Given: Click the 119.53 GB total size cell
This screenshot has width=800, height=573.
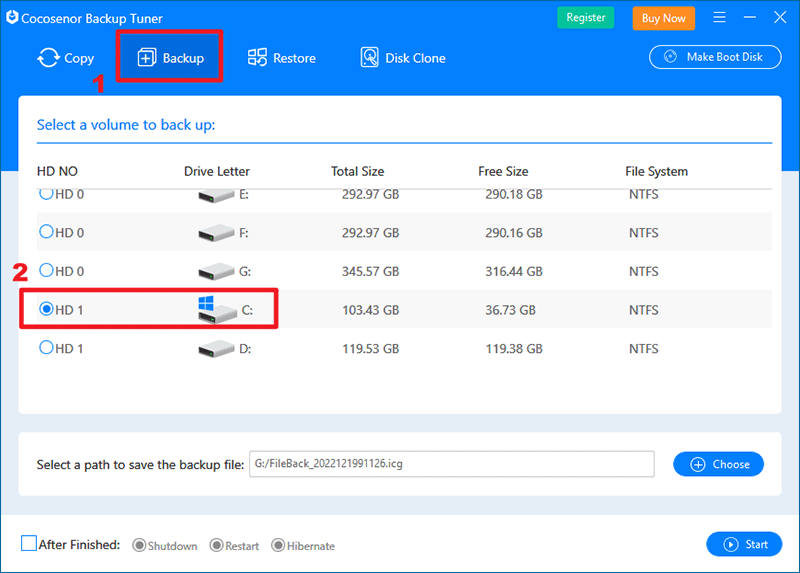Looking at the screenshot, I should 370,349.
